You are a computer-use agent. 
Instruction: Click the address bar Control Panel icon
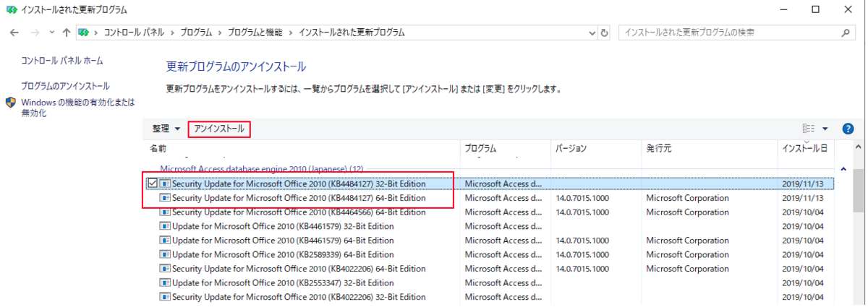click(x=85, y=33)
